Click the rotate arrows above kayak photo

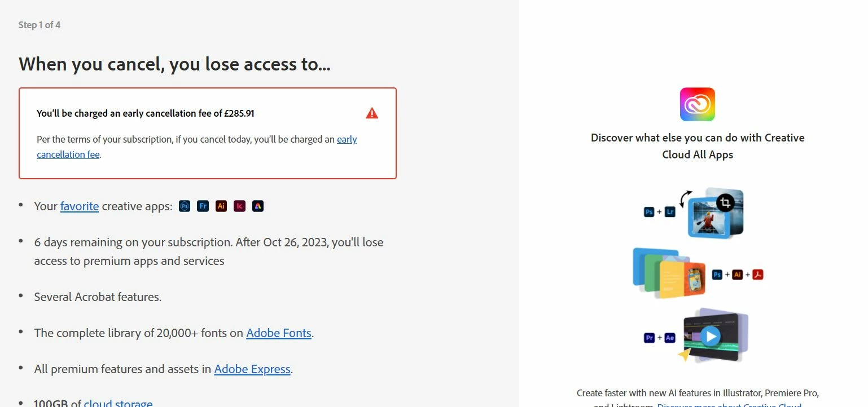click(x=685, y=198)
